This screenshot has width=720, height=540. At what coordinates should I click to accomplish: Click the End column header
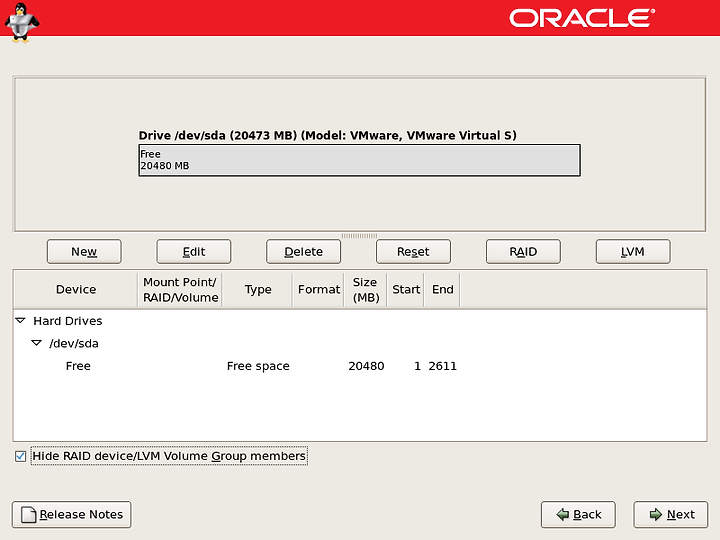442,290
